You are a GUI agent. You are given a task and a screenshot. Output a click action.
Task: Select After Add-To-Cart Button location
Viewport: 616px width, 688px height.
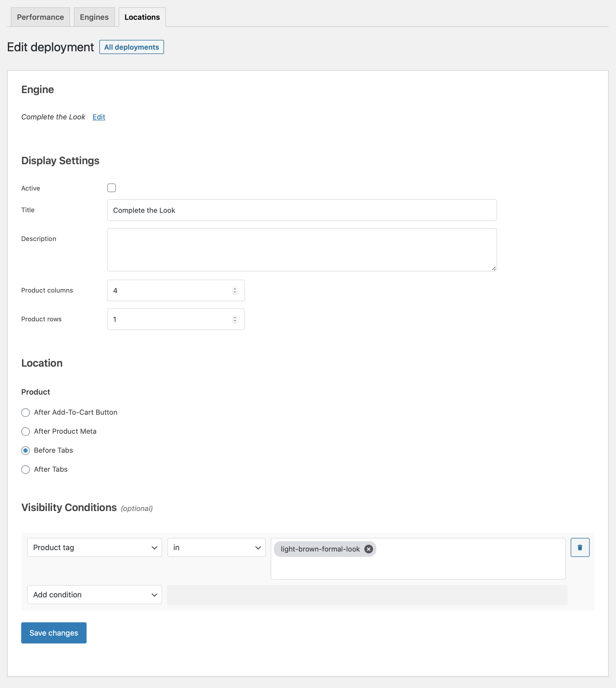coord(26,412)
